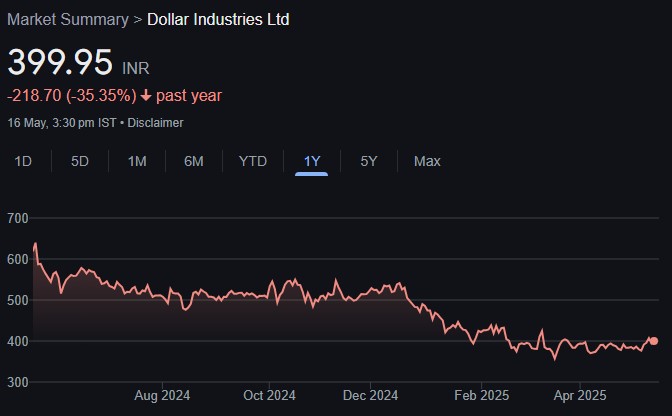Click the red down arrow icon
Screen dimensions: 672x416
pos(145,96)
